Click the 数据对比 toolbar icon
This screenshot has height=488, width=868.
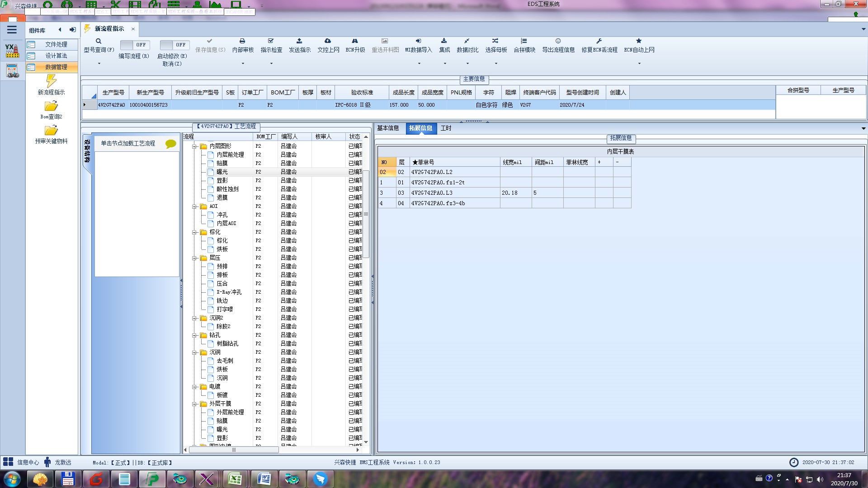(x=467, y=41)
